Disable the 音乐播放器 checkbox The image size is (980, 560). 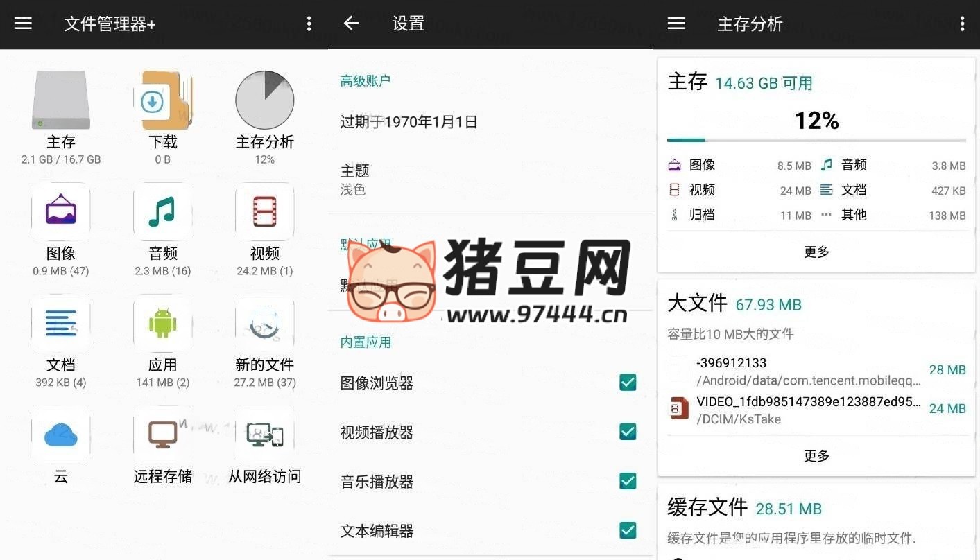628,481
